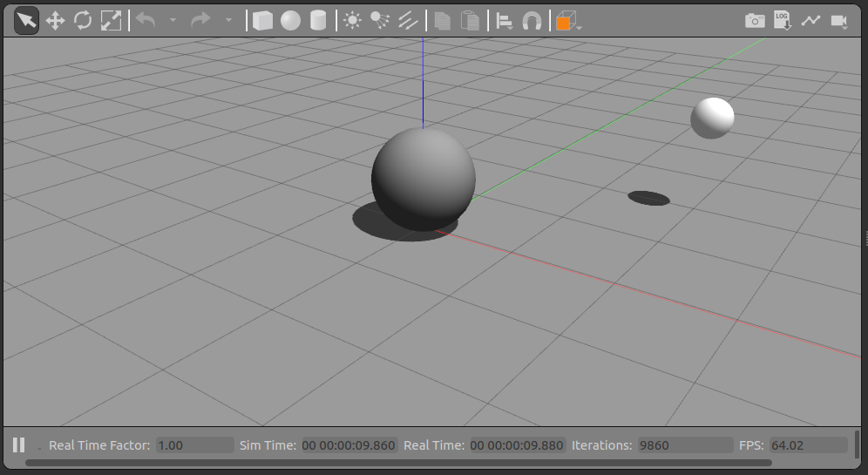Open the Align tool

point(505,21)
